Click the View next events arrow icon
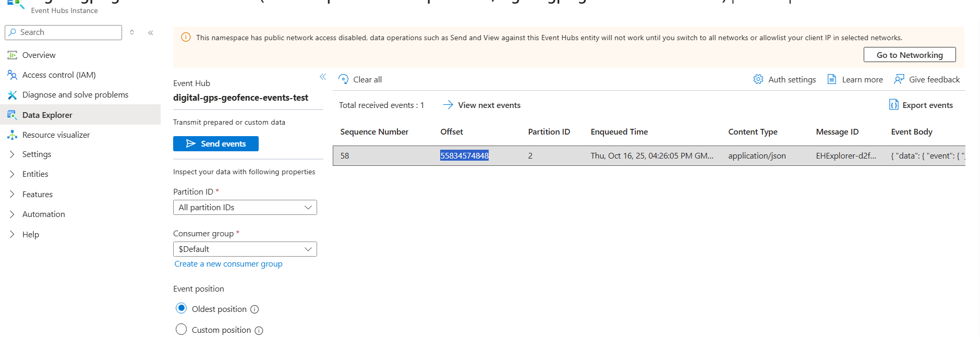The width and height of the screenshot is (980, 338). pyautogui.click(x=448, y=105)
